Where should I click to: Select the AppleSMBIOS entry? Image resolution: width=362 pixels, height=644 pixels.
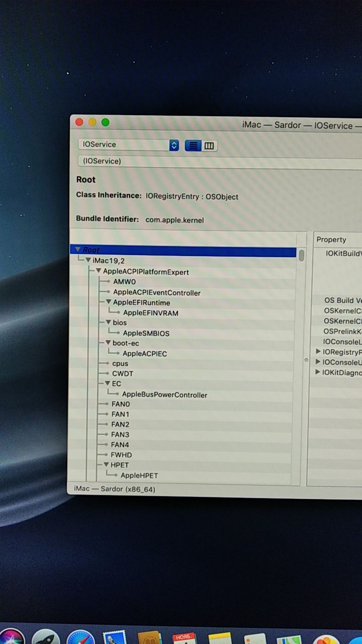coord(146,333)
